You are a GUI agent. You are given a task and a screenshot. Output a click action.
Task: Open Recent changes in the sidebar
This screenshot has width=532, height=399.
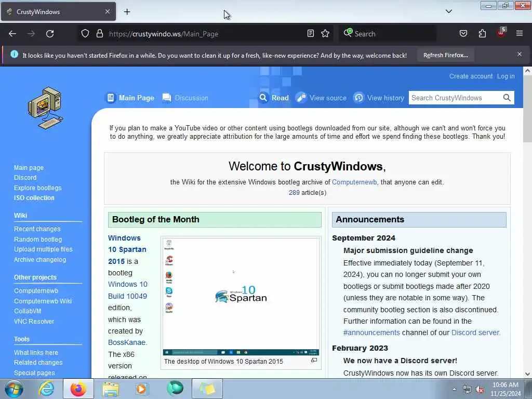pos(37,229)
